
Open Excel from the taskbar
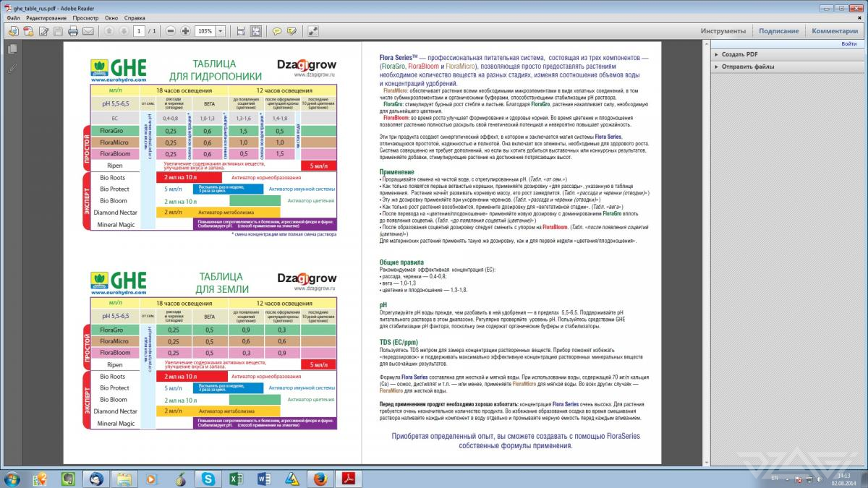pos(236,479)
